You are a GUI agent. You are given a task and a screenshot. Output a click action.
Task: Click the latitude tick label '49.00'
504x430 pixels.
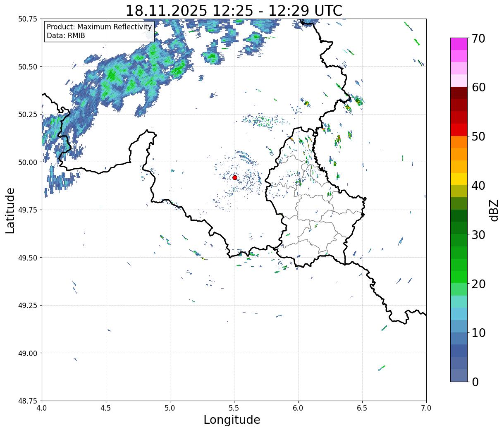click(27, 353)
